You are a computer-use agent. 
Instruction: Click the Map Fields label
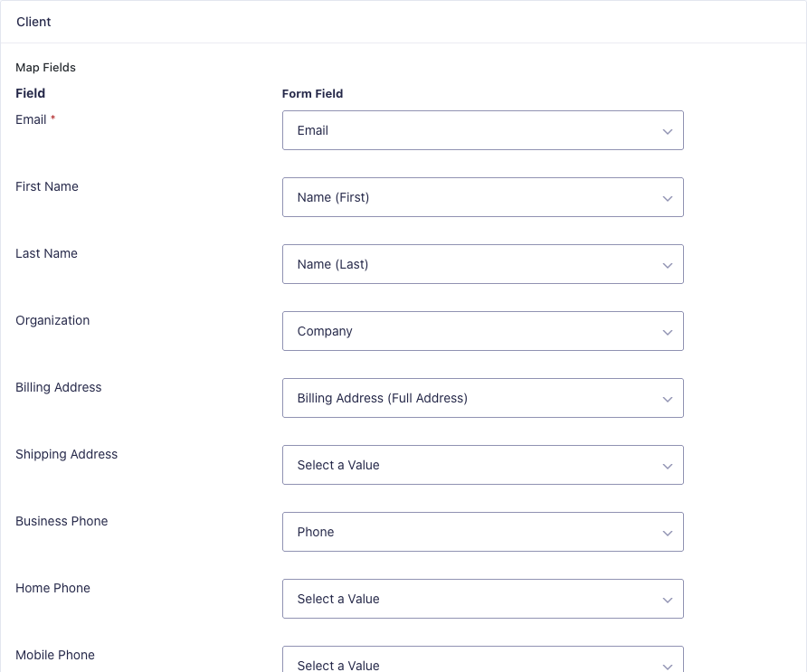(45, 68)
